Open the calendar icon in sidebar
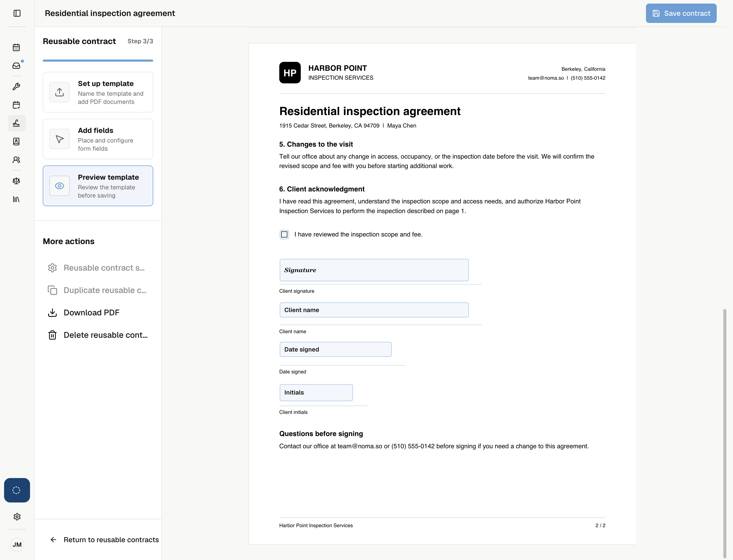The width and height of the screenshot is (733, 560). [16, 47]
